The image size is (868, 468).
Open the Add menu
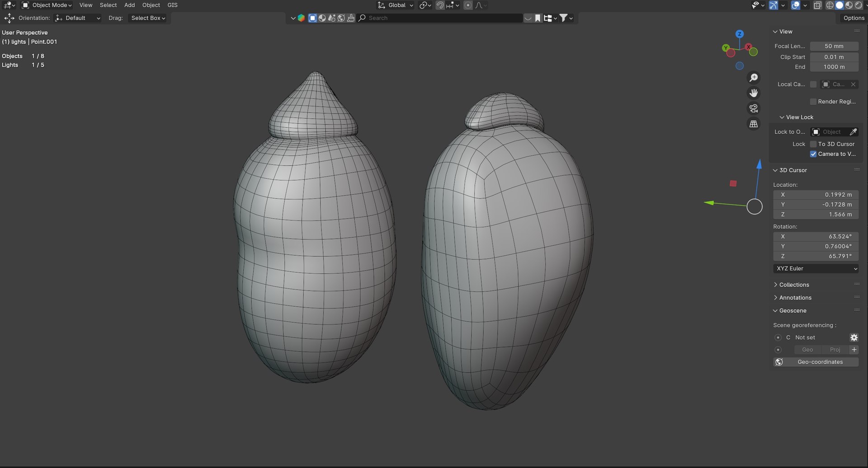click(129, 5)
